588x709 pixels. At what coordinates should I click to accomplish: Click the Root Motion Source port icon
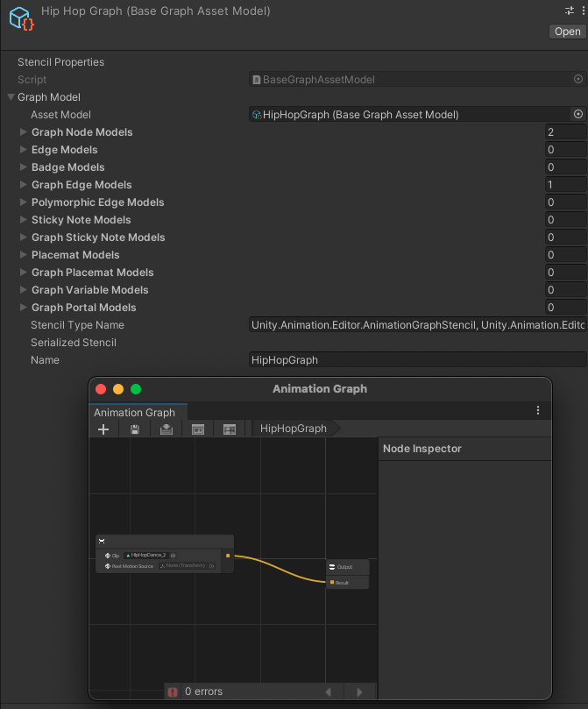(108, 566)
